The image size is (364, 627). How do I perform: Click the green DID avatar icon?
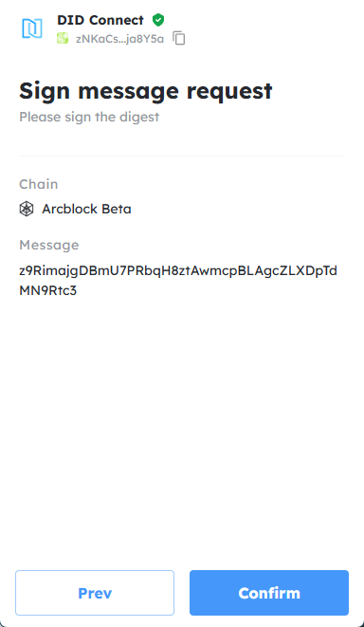(x=63, y=38)
